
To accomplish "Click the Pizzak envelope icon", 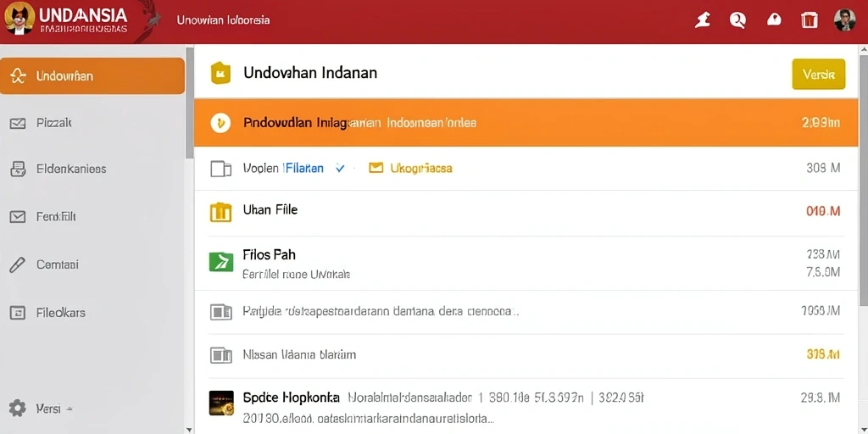I will [18, 124].
